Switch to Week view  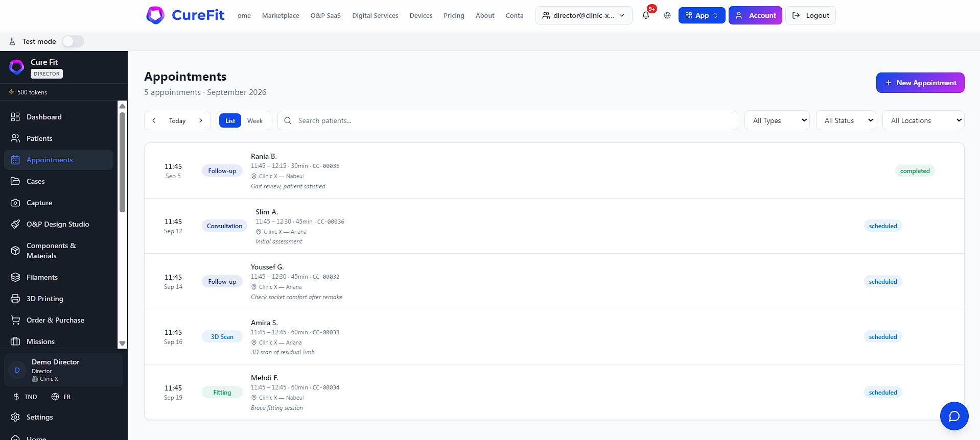pyautogui.click(x=255, y=120)
